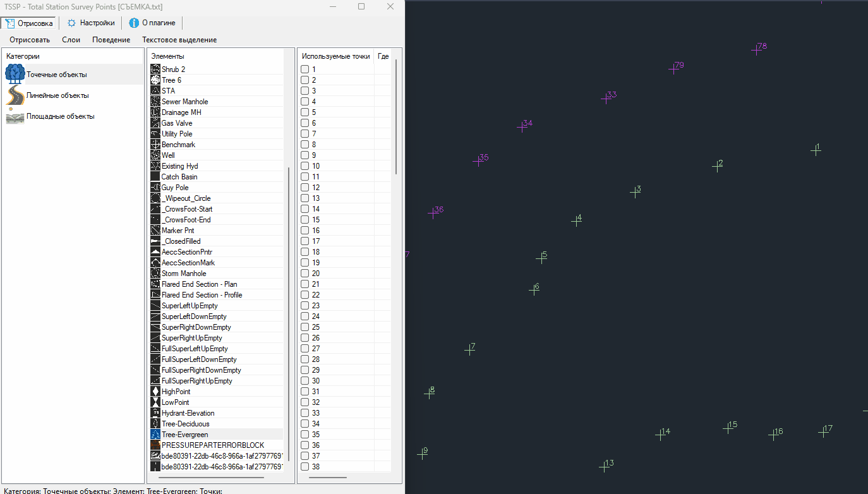Select the Benchmark block icon
Screen dimensions: 868x494
[155, 145]
